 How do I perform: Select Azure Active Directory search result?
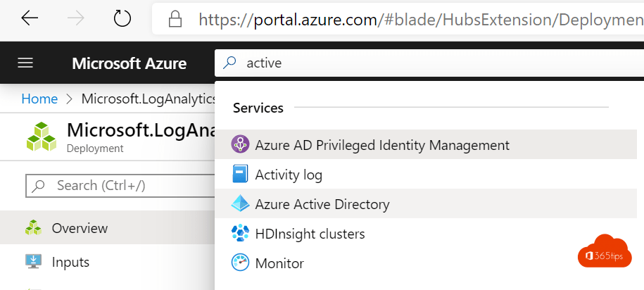(x=322, y=204)
